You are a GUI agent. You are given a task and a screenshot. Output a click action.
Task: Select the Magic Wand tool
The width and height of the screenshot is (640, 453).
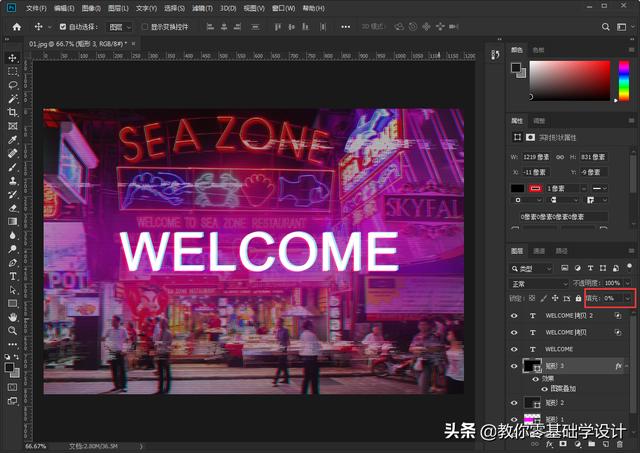click(x=12, y=99)
